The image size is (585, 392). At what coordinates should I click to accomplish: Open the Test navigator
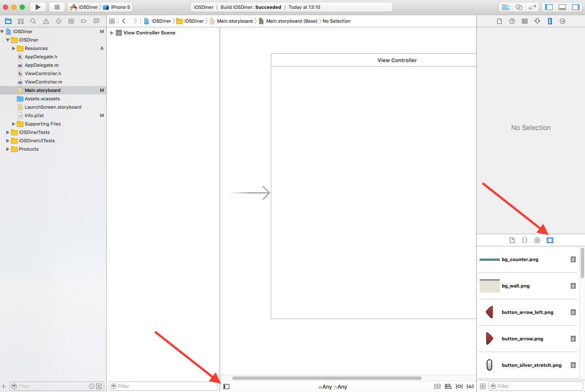[58, 21]
